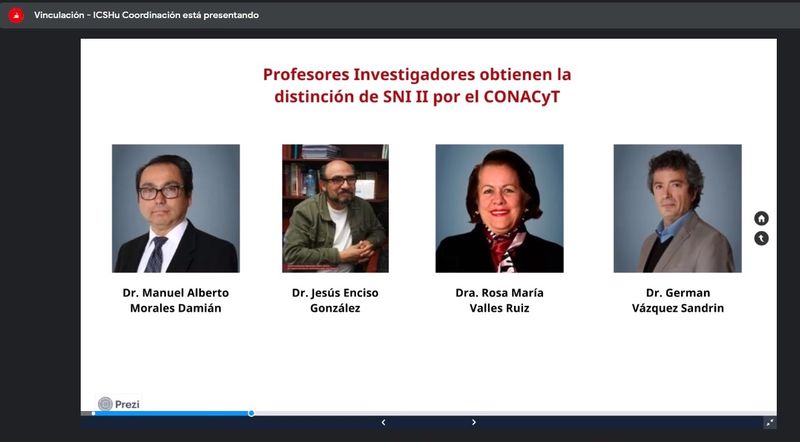Click the start of the progress bar

93,413
